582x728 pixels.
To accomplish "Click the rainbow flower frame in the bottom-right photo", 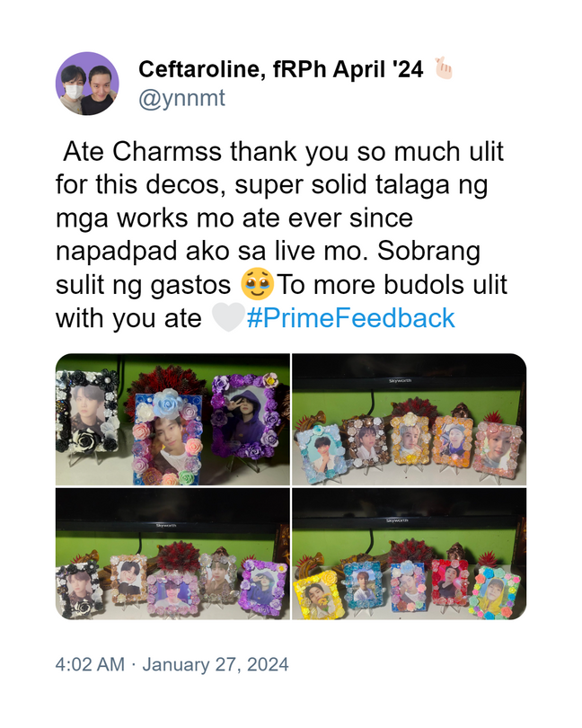I will (495, 592).
